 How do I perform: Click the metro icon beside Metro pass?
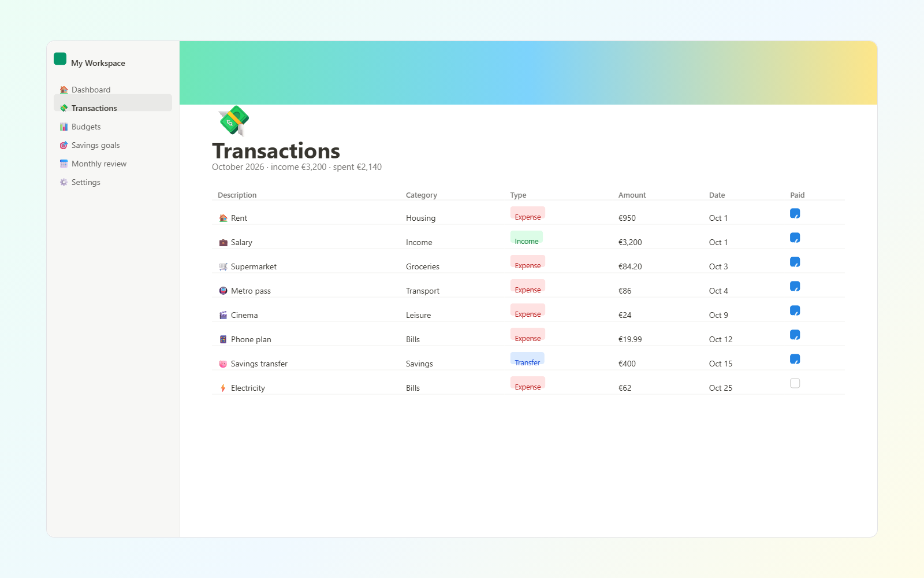point(223,291)
